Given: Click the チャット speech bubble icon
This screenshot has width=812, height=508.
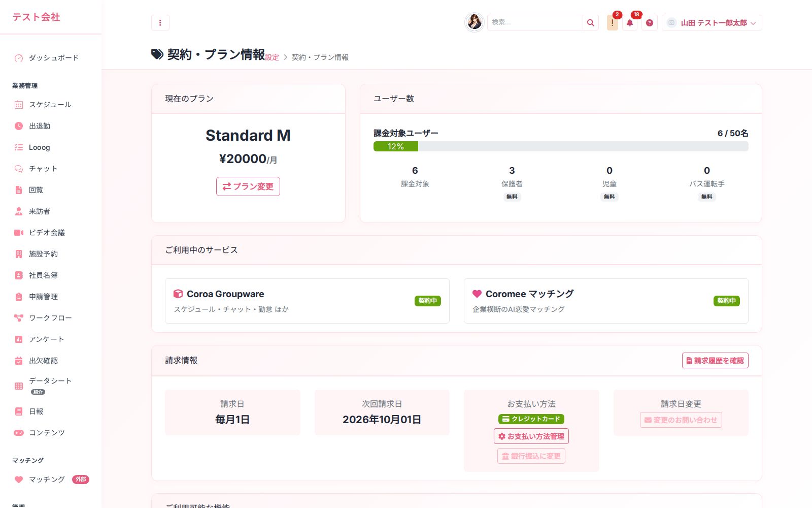Looking at the screenshot, I should 19,169.
